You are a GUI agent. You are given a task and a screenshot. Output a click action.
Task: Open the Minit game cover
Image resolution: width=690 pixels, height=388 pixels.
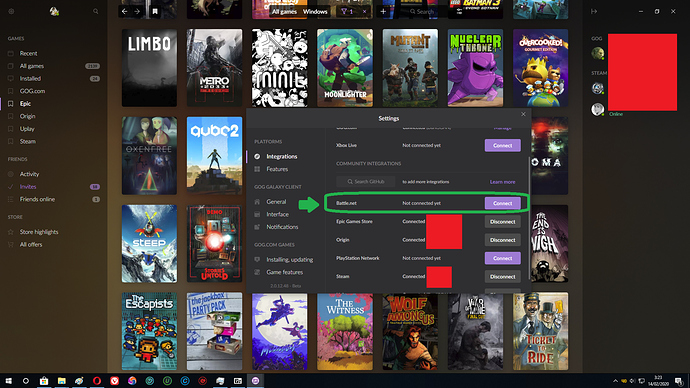tap(279, 68)
